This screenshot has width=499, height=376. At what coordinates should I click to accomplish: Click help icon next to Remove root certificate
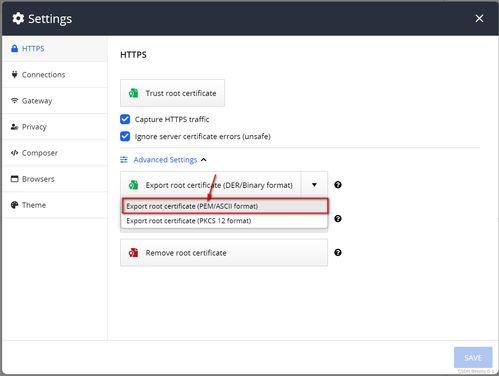click(338, 252)
